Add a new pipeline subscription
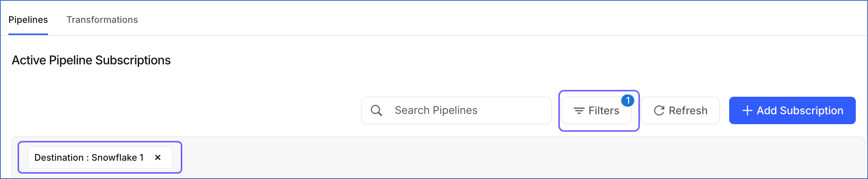Viewport: 868px width, 179px height. [x=792, y=110]
